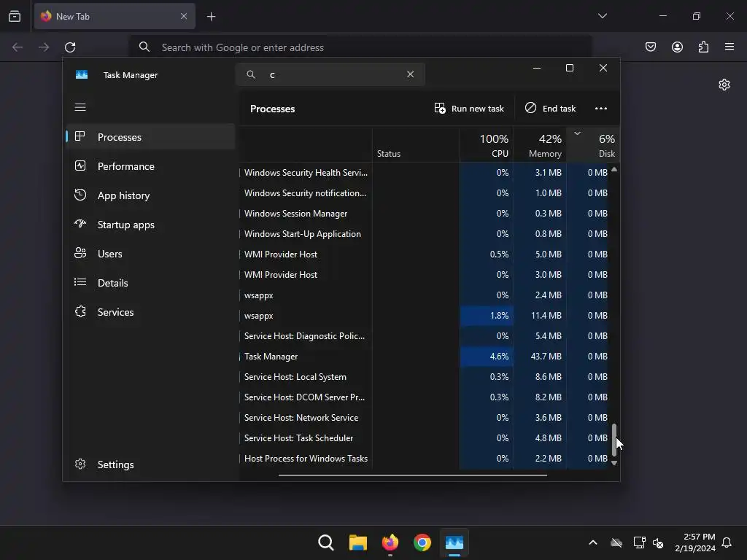This screenshot has width=747, height=560.
Task: Click the vertical scrollbar down arrow
Action: pos(614,463)
